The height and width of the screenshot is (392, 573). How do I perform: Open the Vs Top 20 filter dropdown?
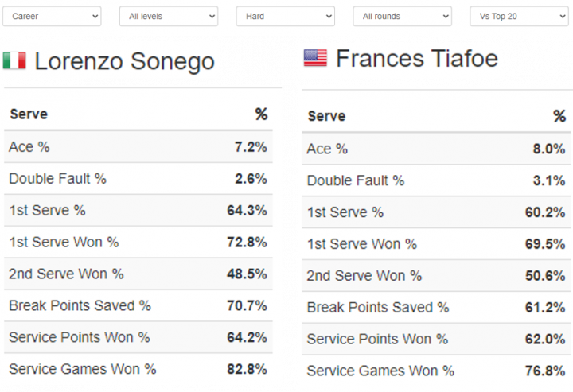(x=519, y=16)
